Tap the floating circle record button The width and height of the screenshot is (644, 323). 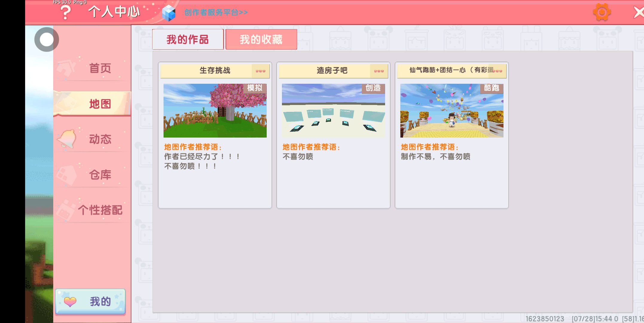[47, 39]
